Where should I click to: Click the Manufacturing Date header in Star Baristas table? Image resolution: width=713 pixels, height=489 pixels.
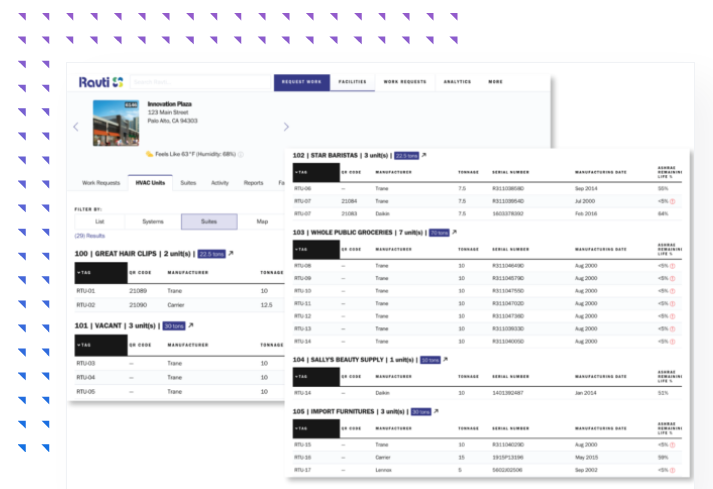coord(601,172)
